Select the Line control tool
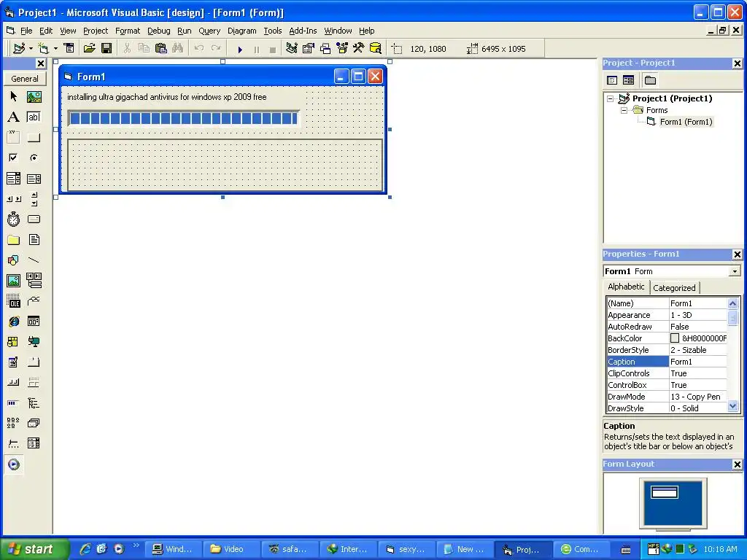The height and width of the screenshot is (560, 747). point(34,260)
